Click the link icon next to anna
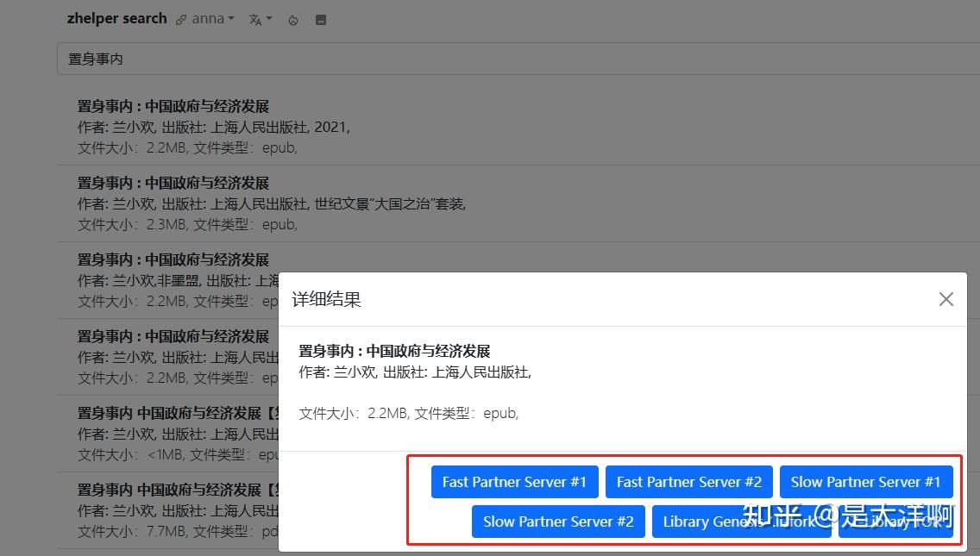This screenshot has width=980, height=556. pos(180,18)
